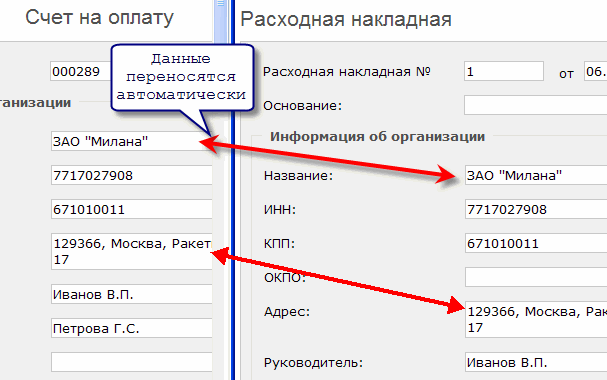Click the 'Название:' label

point(298,176)
